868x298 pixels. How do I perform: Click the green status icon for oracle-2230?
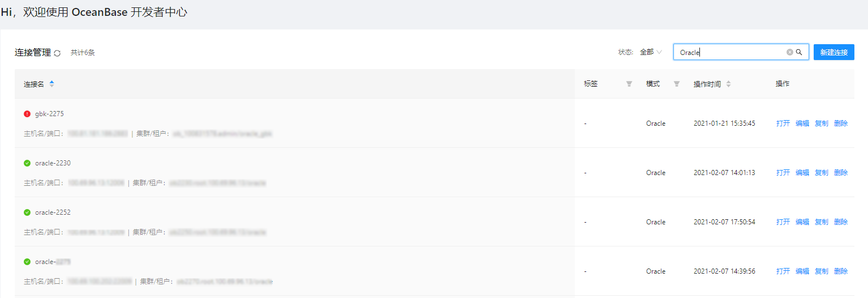pyautogui.click(x=27, y=163)
